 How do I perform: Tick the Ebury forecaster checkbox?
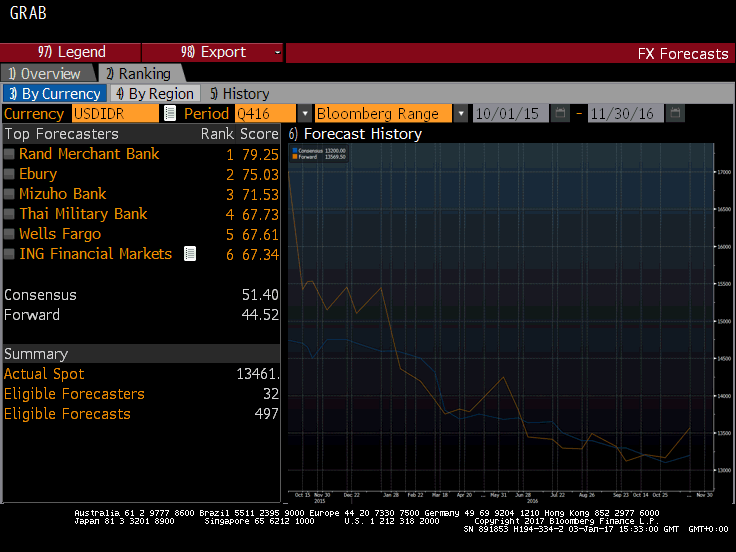click(x=9, y=174)
